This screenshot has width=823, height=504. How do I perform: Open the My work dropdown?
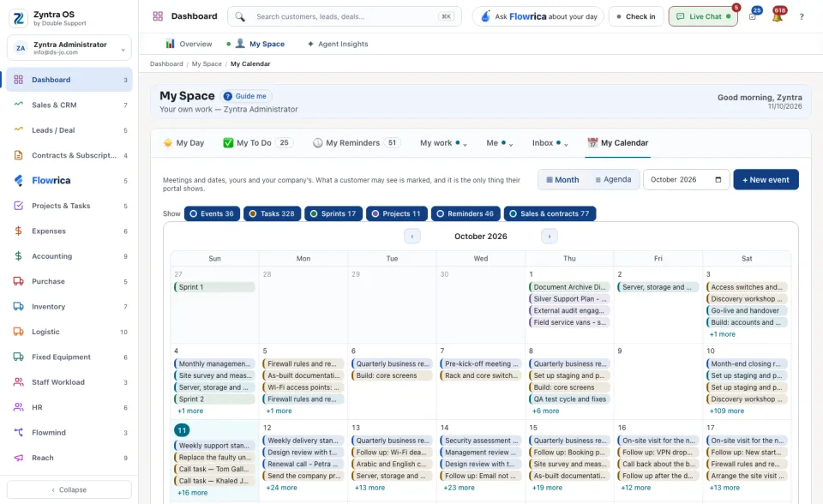pos(443,143)
